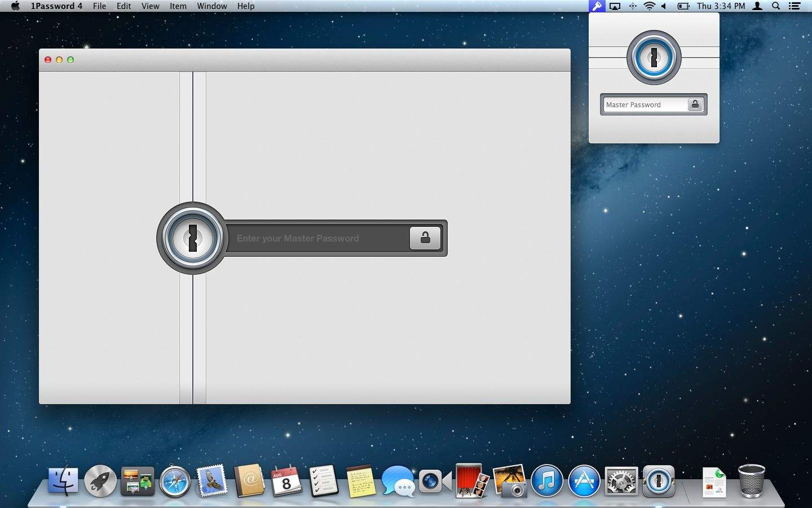Viewport: 812px width, 508px height.
Task: Click the Wi-Fi icon in the menu bar
Action: pos(650,6)
